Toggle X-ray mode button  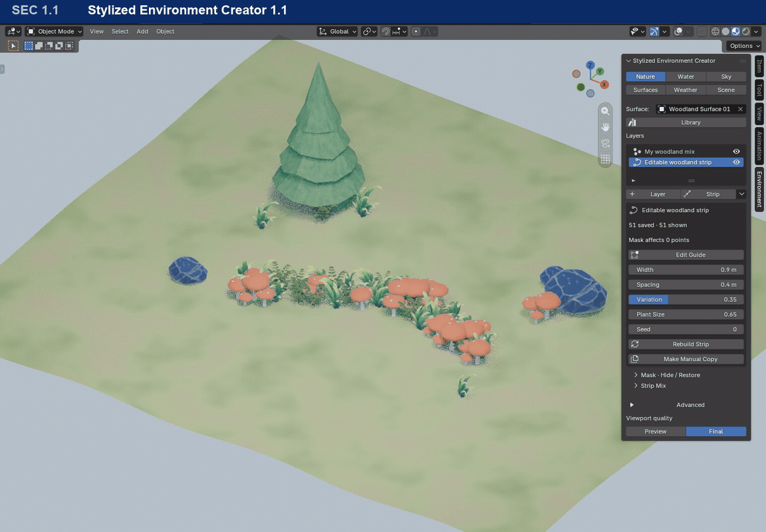[x=702, y=31]
